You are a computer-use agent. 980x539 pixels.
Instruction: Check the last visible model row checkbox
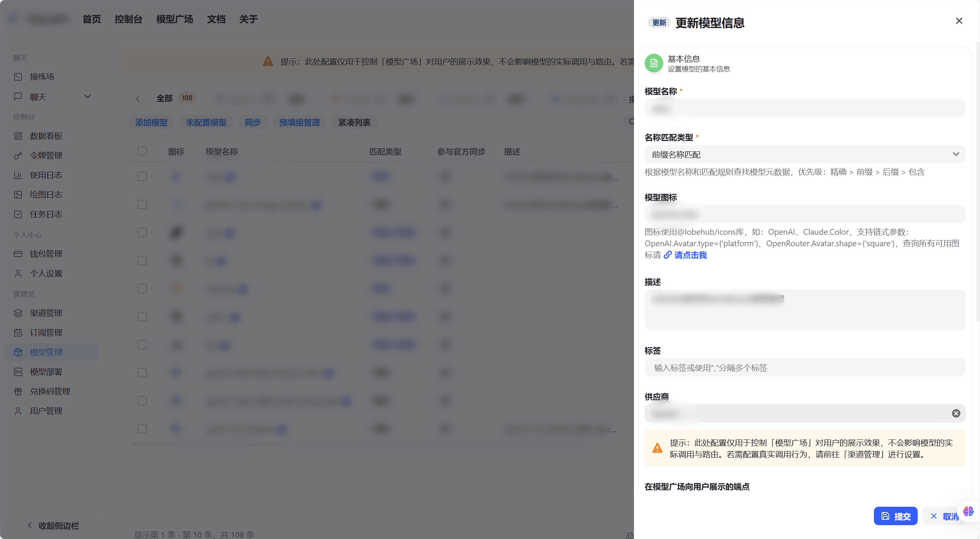click(x=141, y=428)
